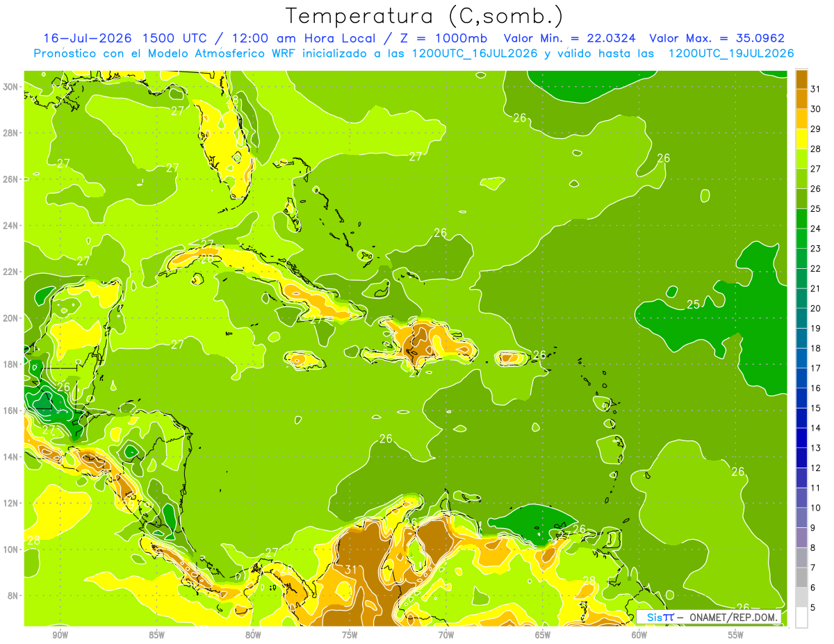Click the legend scale number '19'
The image size is (834, 644).
pyautogui.click(x=816, y=329)
